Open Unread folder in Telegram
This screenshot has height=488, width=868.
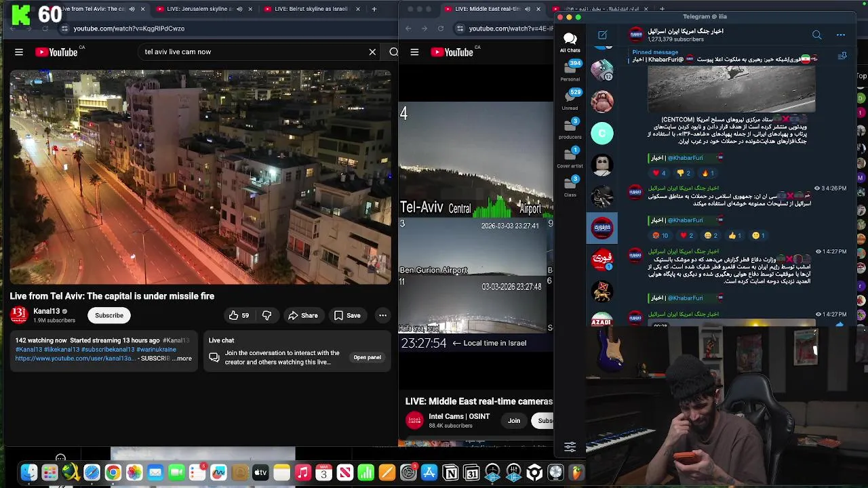point(570,100)
